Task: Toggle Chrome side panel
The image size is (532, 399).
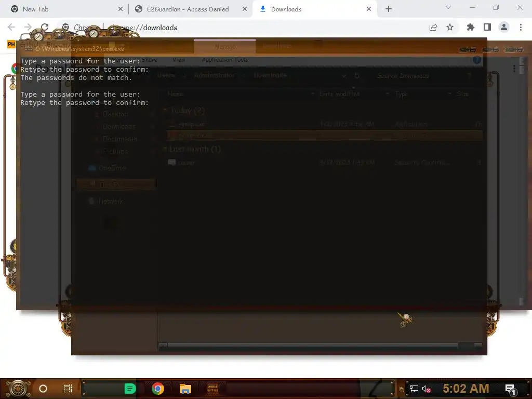Action: pos(487,27)
